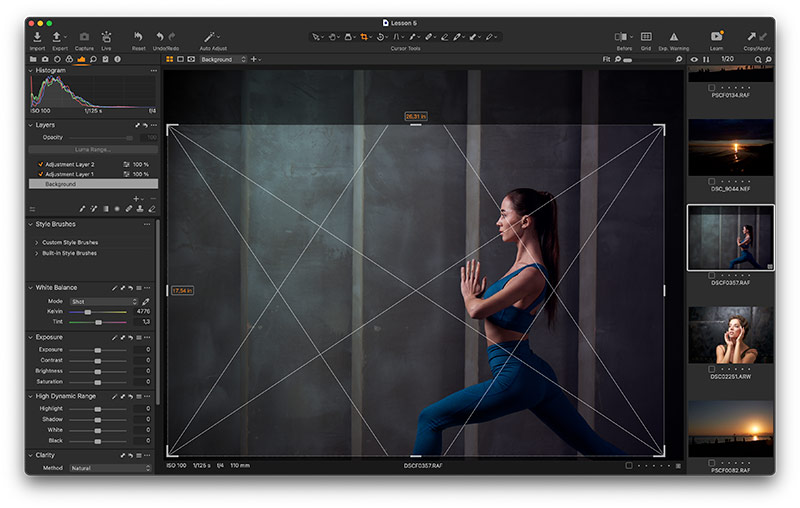Image resolution: width=800 pixels, height=508 pixels.
Task: Check the selection box under DSC_9044.NEF thumbnail
Action: pos(711,182)
